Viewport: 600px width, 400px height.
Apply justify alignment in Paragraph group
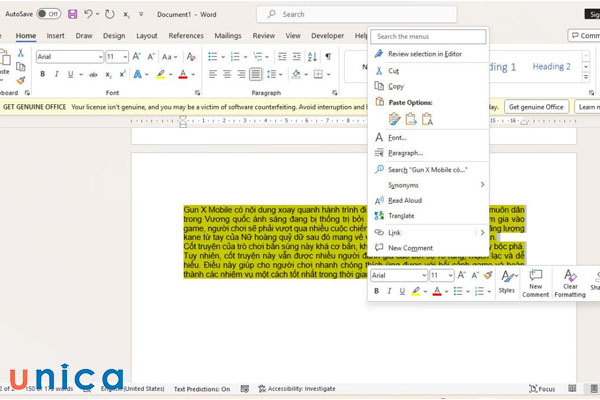[256, 74]
